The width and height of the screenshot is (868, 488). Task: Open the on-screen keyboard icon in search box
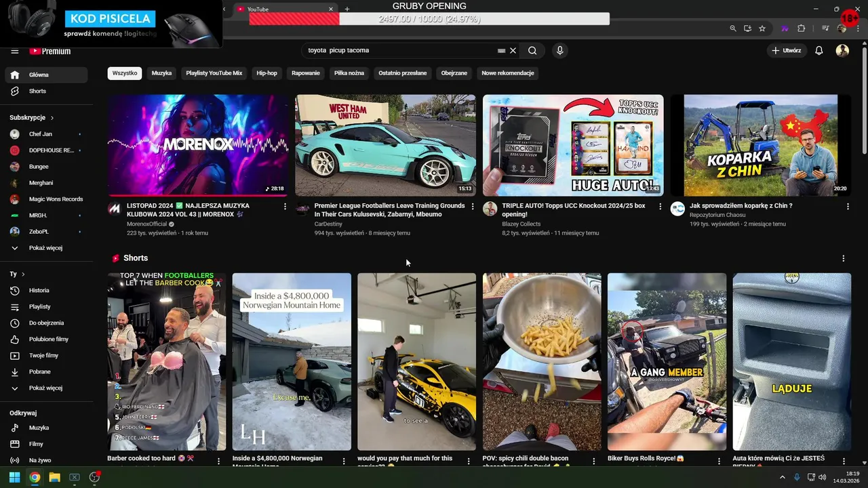pos(501,50)
